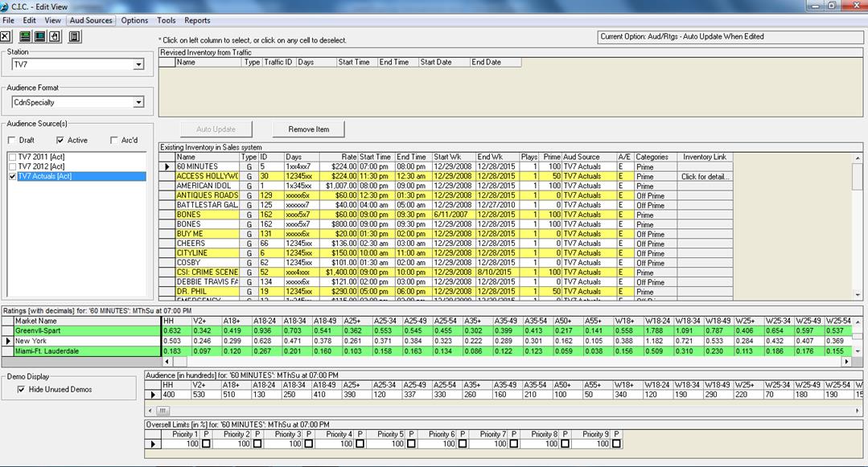The height and width of the screenshot is (467, 868).
Task: Open the Aud Sources menu
Action: 91,20
